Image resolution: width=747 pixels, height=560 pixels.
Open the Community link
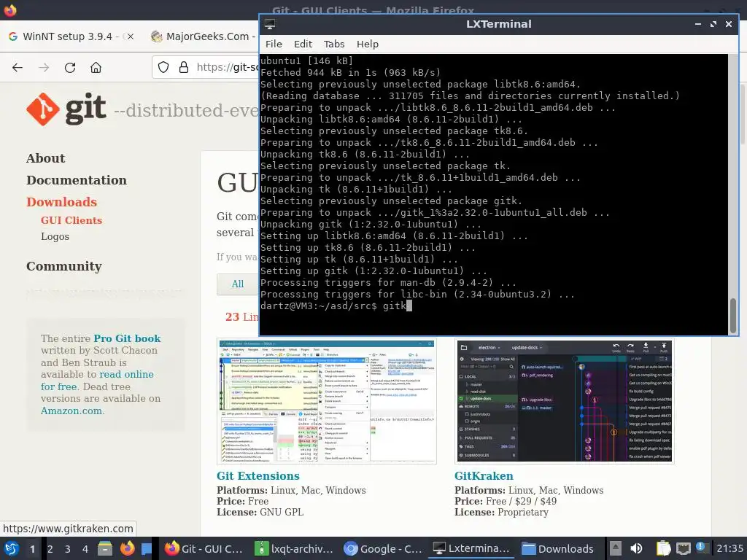[64, 266]
